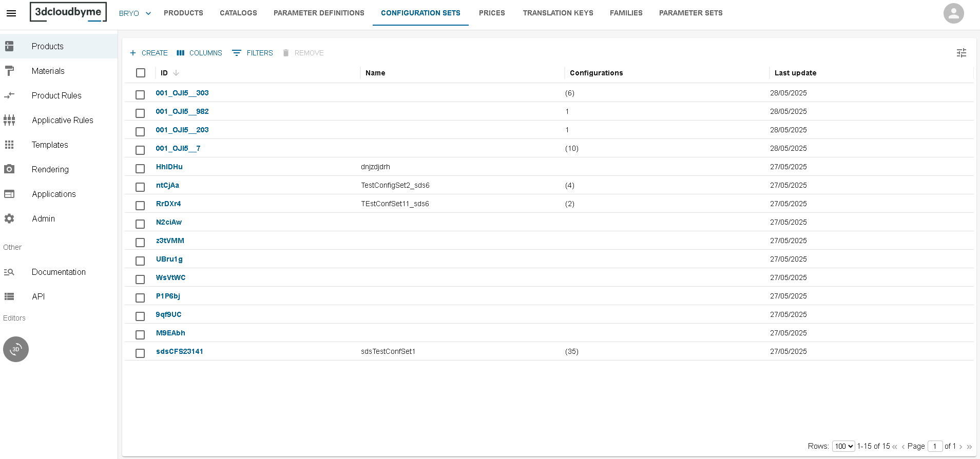Open the M9EAbh configuration set link
980x459 pixels.
[x=170, y=333]
